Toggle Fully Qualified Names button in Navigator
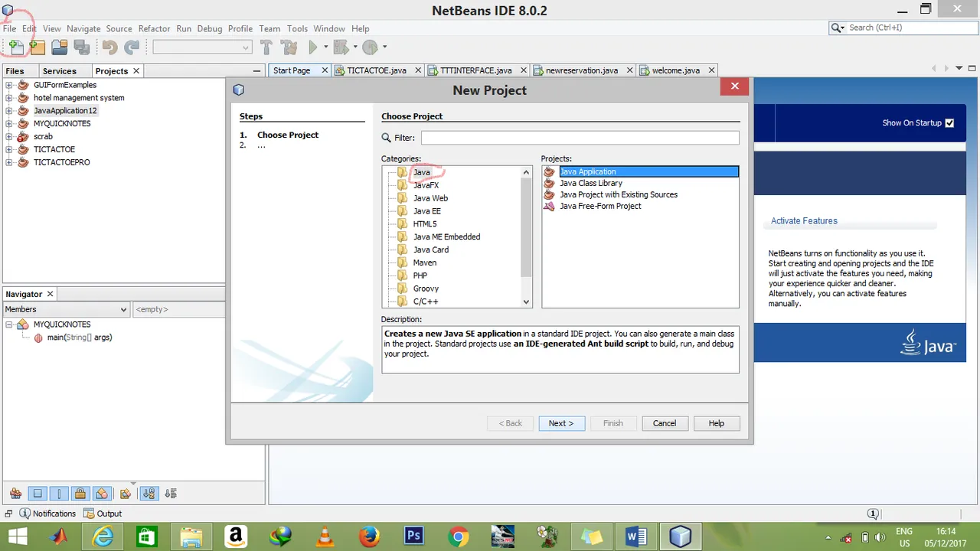Image resolution: width=980 pixels, height=551 pixels. coord(126,494)
